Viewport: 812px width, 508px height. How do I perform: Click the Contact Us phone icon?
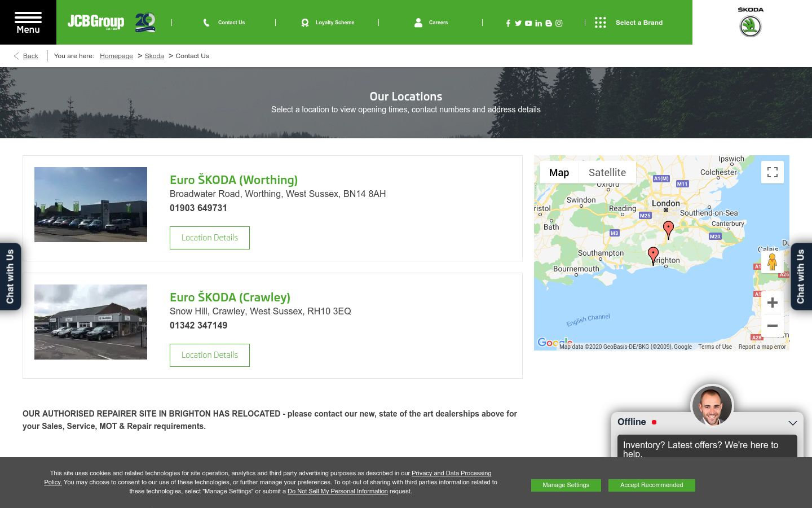pos(206,23)
